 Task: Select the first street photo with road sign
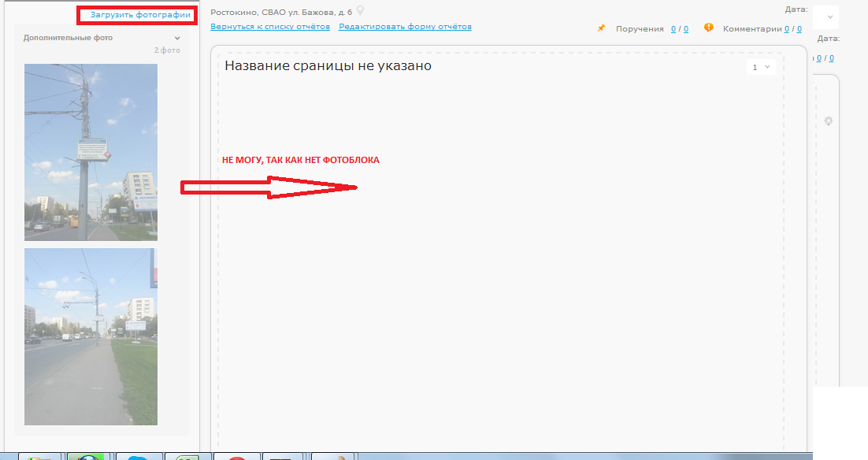[91, 152]
